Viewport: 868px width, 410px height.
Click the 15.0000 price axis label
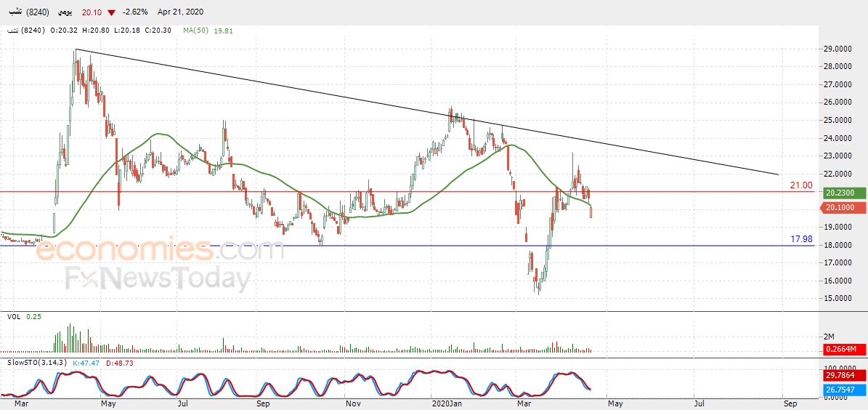838,299
